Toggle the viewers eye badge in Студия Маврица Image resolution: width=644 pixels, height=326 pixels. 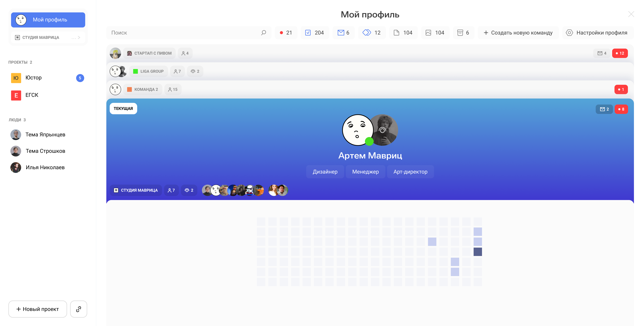(189, 190)
